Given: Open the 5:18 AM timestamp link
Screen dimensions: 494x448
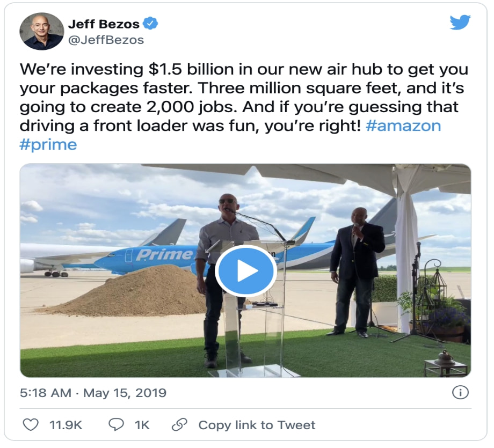Looking at the screenshot, I should 45,393.
